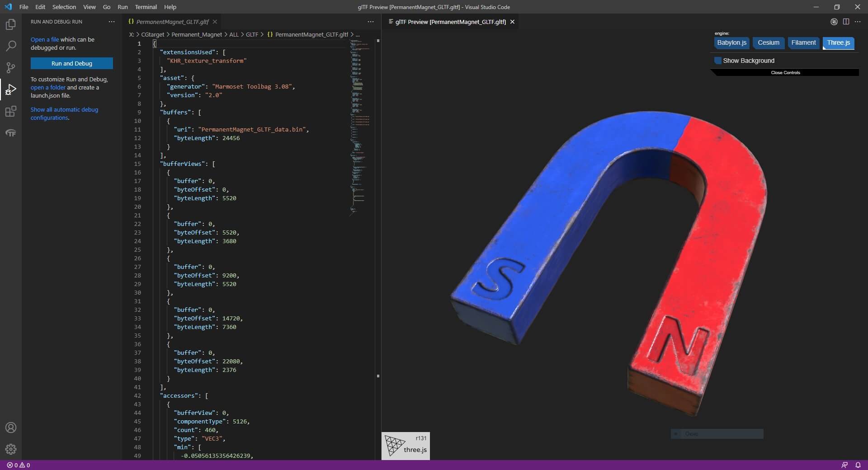
Task: Open the Source Control view
Action: click(11, 68)
